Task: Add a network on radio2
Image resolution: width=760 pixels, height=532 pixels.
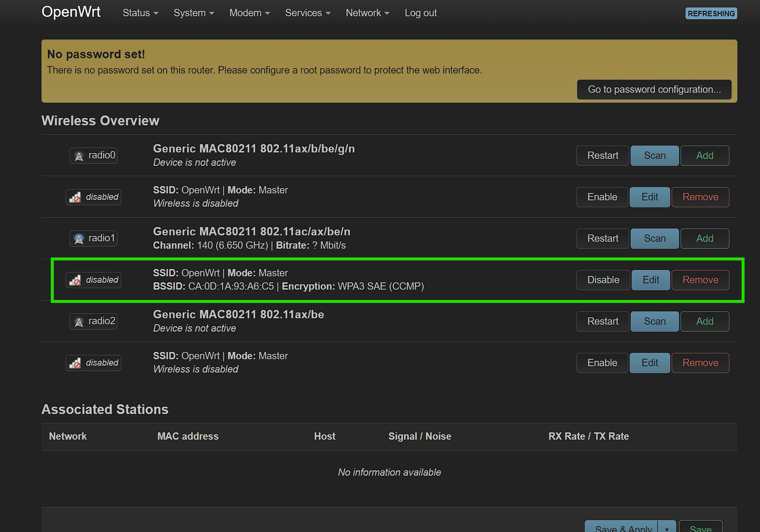Action: coord(705,321)
